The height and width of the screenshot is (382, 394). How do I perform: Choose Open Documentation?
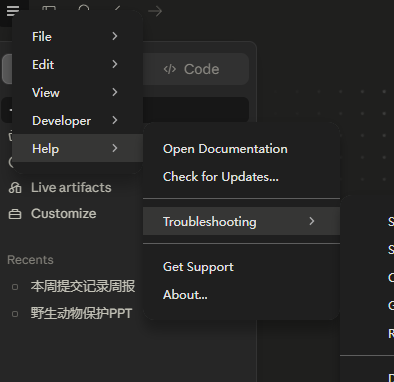coord(241,149)
